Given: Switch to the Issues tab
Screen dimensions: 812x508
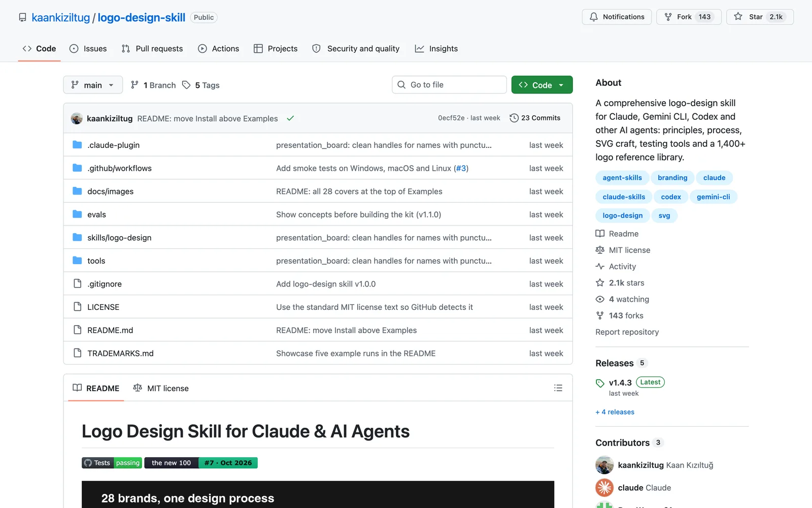Looking at the screenshot, I should pyautogui.click(x=88, y=49).
